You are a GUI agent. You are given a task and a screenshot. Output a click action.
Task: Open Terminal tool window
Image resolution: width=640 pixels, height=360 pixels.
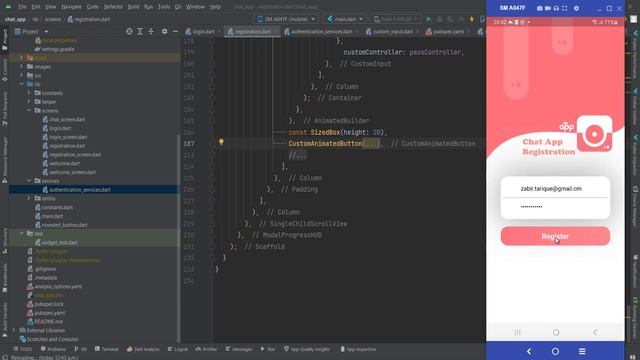click(x=107, y=349)
